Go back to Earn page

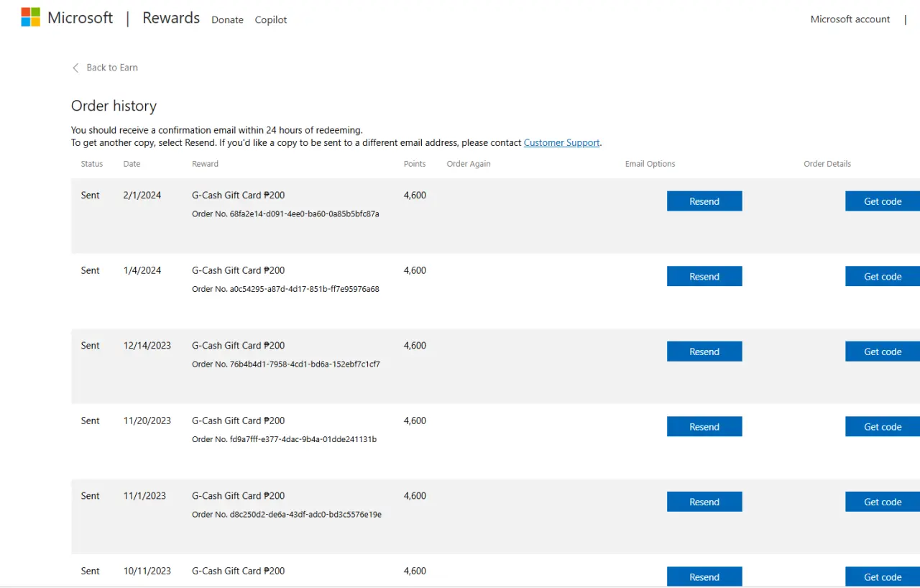pos(112,68)
